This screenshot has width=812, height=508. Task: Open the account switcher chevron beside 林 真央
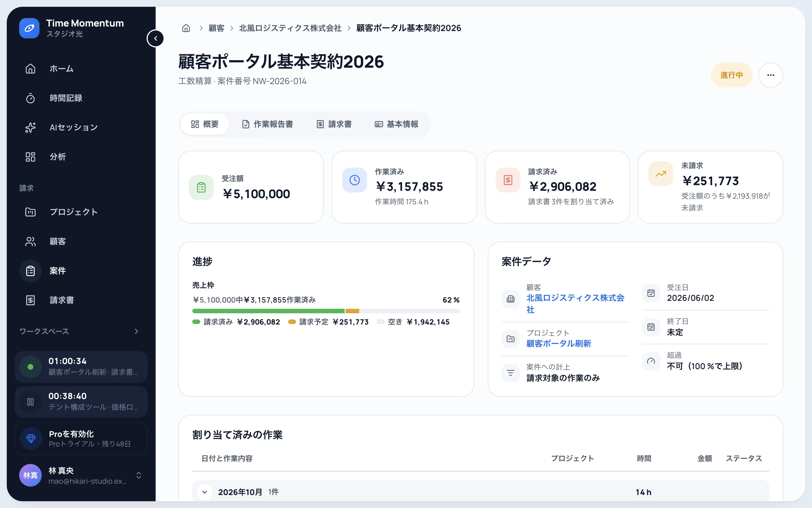tap(139, 475)
